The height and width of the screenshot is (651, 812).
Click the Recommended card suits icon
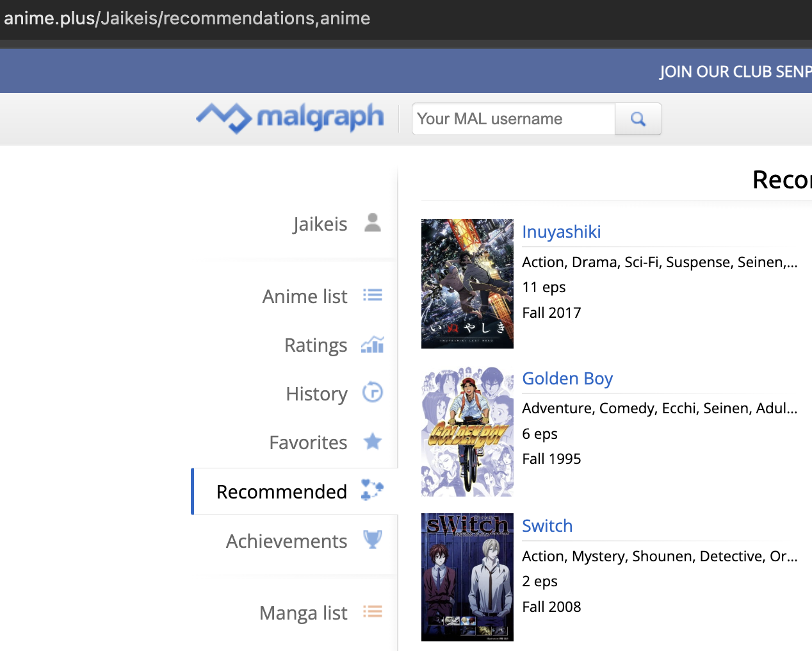click(372, 490)
